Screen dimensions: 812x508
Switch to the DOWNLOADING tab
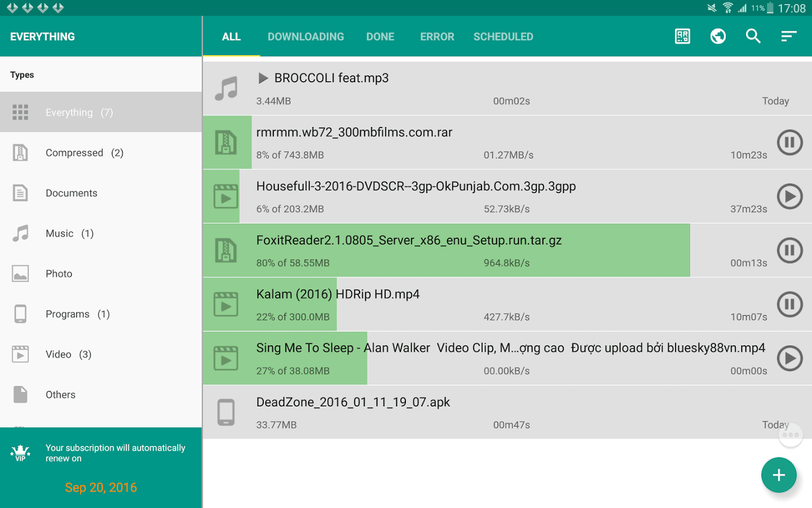tap(306, 37)
